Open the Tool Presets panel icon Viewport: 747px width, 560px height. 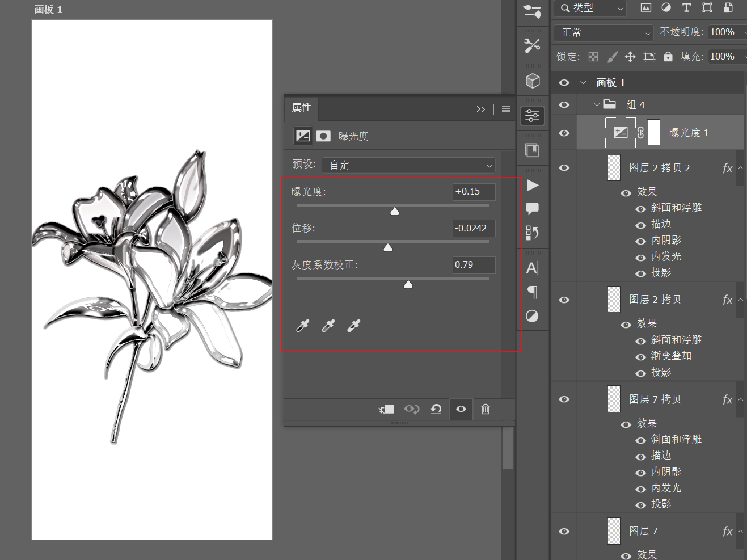pyautogui.click(x=532, y=45)
